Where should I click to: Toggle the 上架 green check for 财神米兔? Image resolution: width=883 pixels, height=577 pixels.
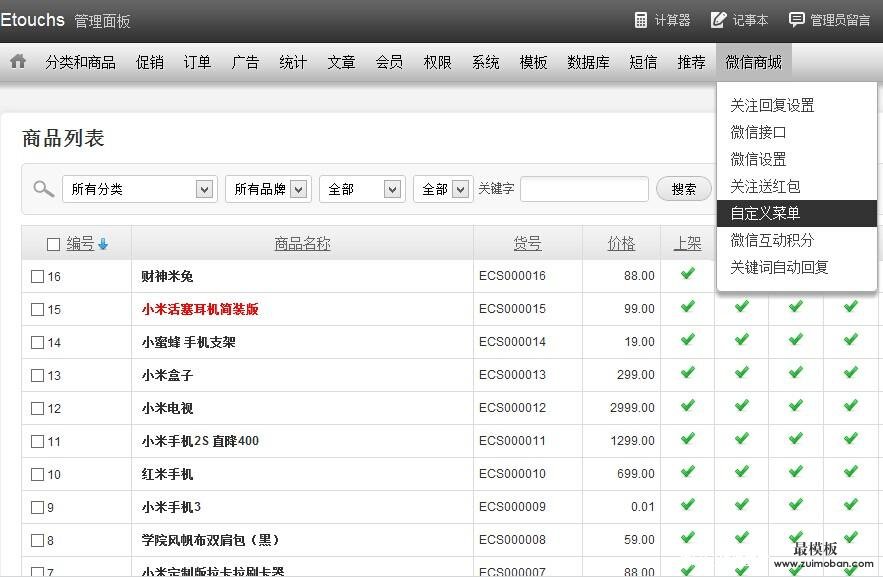click(x=687, y=274)
